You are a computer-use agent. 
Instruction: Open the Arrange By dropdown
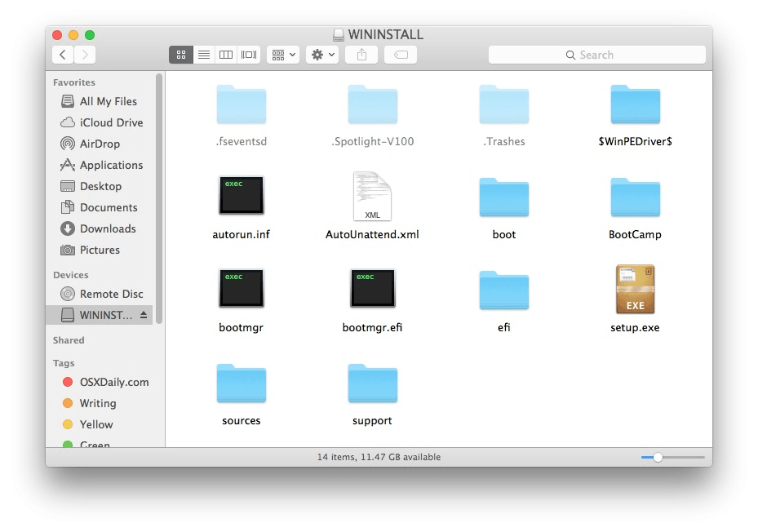coord(282,55)
